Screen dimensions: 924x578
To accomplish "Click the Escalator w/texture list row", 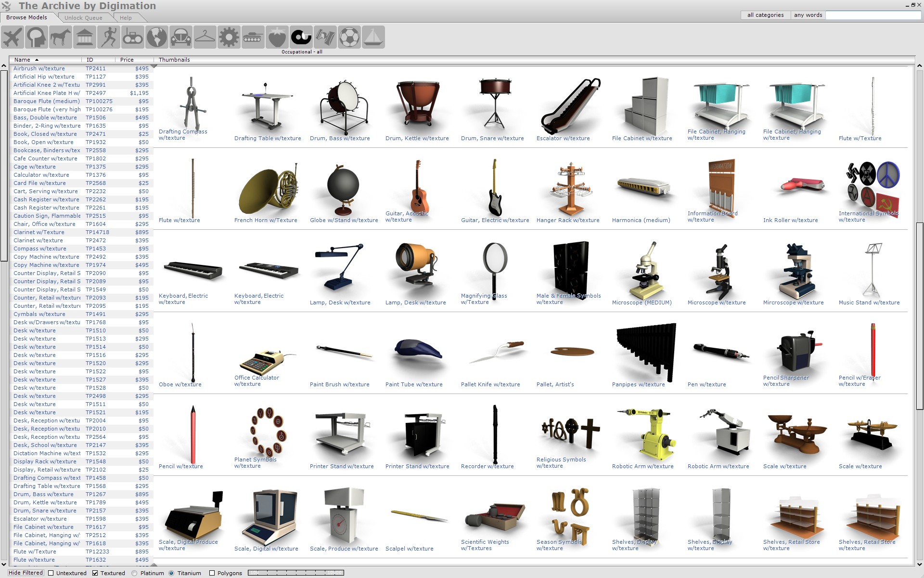I will pyautogui.click(x=81, y=519).
